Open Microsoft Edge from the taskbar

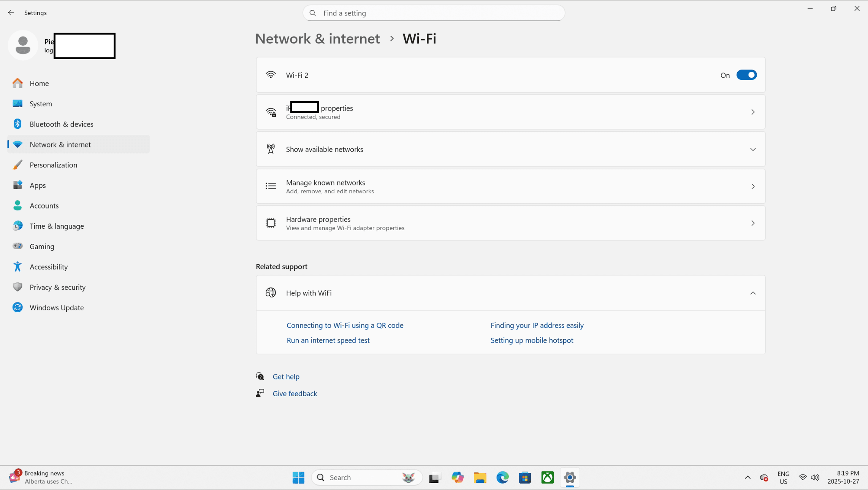pos(502,477)
